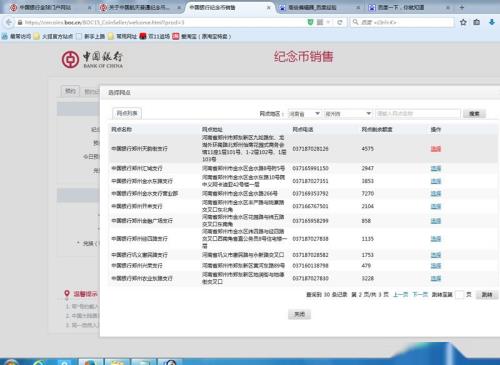
Task: Open the dropdown arrow in address bar
Action: coord(329,22)
